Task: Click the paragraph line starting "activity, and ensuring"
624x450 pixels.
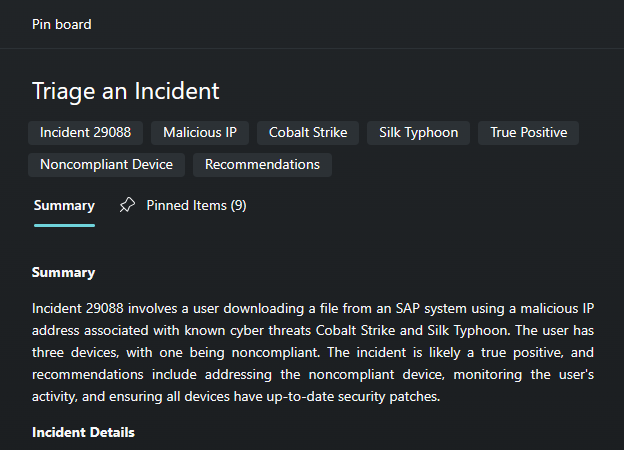Action: point(236,396)
